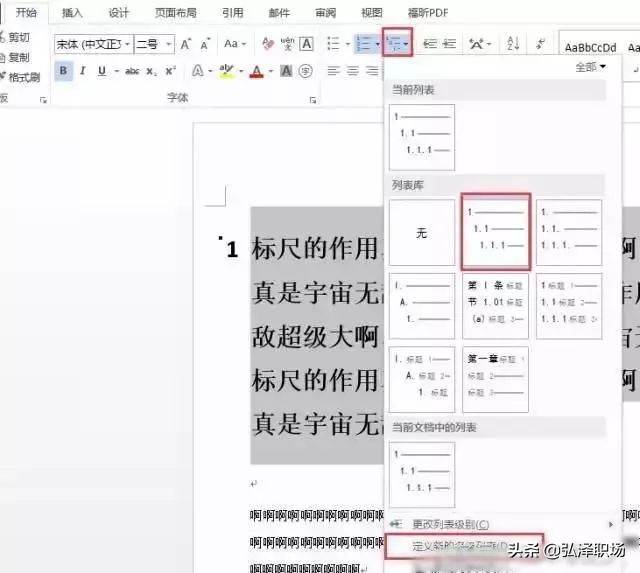Open the 审阅 ribbon tab

tap(325, 13)
